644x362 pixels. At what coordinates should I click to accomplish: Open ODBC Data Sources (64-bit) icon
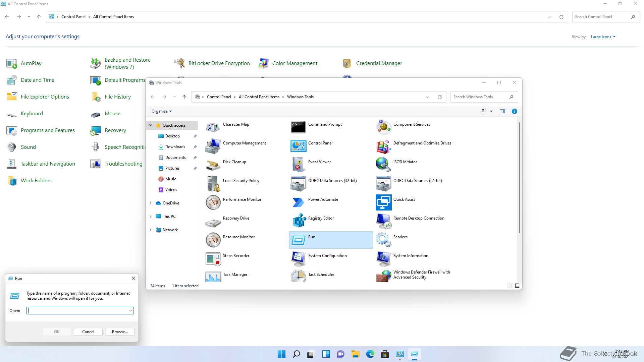click(383, 184)
